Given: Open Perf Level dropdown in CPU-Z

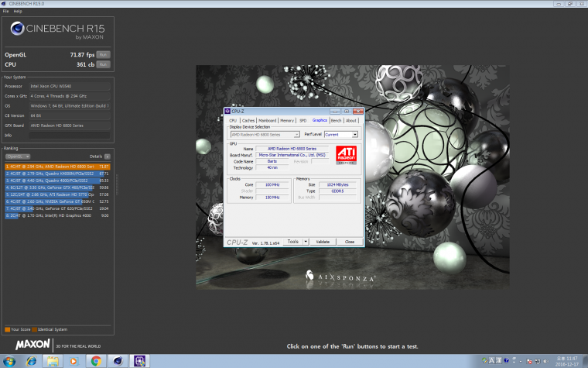Looking at the screenshot, I should pyautogui.click(x=341, y=135).
